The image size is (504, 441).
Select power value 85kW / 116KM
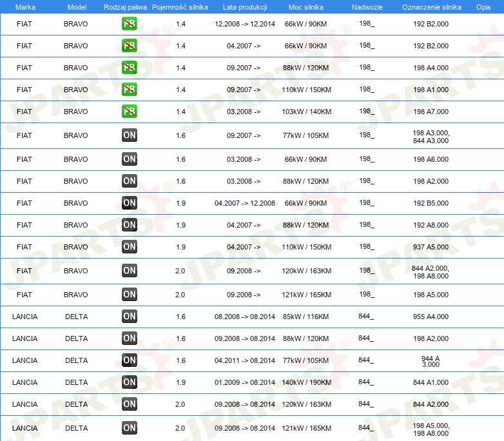click(x=305, y=317)
